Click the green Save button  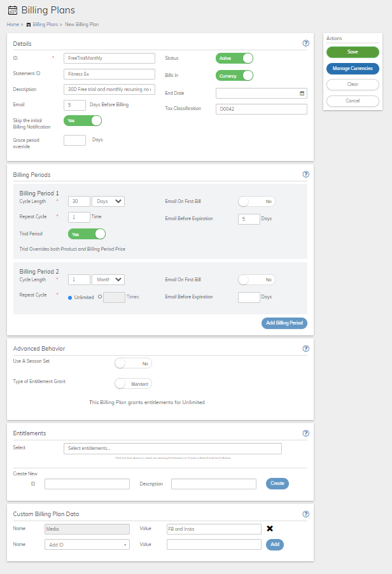coord(353,52)
